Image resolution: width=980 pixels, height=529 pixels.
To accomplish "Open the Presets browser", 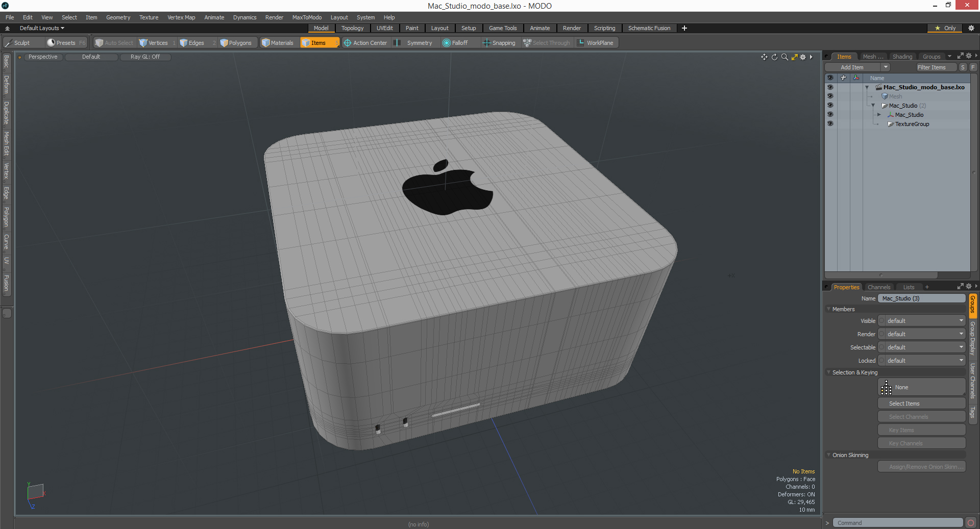I will point(65,43).
